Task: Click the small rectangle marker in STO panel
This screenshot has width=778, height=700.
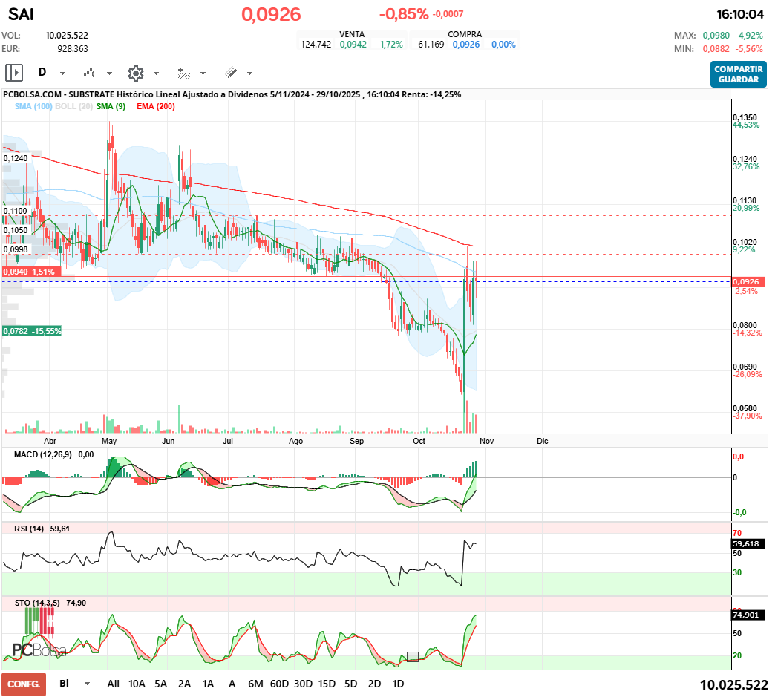Action: (x=412, y=657)
